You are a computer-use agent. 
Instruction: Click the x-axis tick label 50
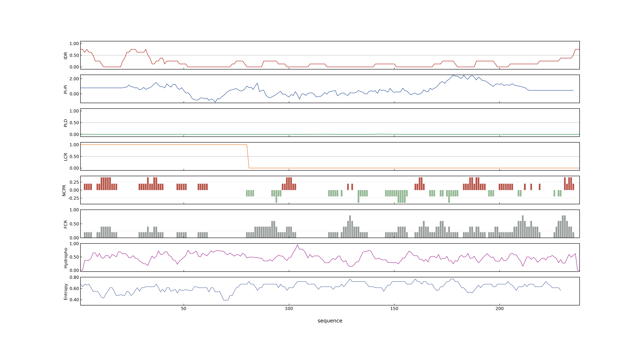click(184, 309)
